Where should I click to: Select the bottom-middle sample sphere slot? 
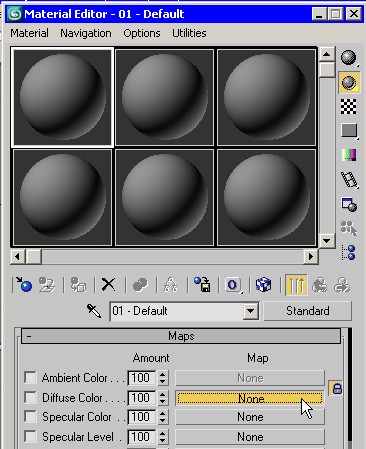click(164, 197)
